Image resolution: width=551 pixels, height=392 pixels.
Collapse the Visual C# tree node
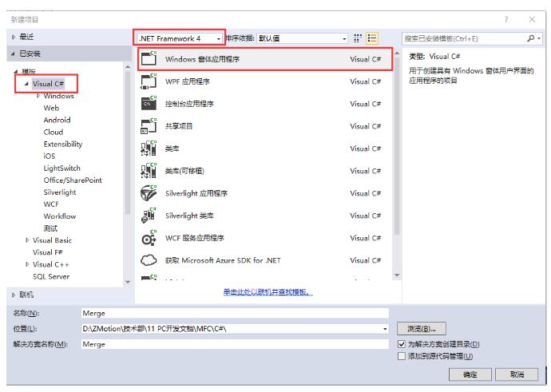[x=26, y=84]
